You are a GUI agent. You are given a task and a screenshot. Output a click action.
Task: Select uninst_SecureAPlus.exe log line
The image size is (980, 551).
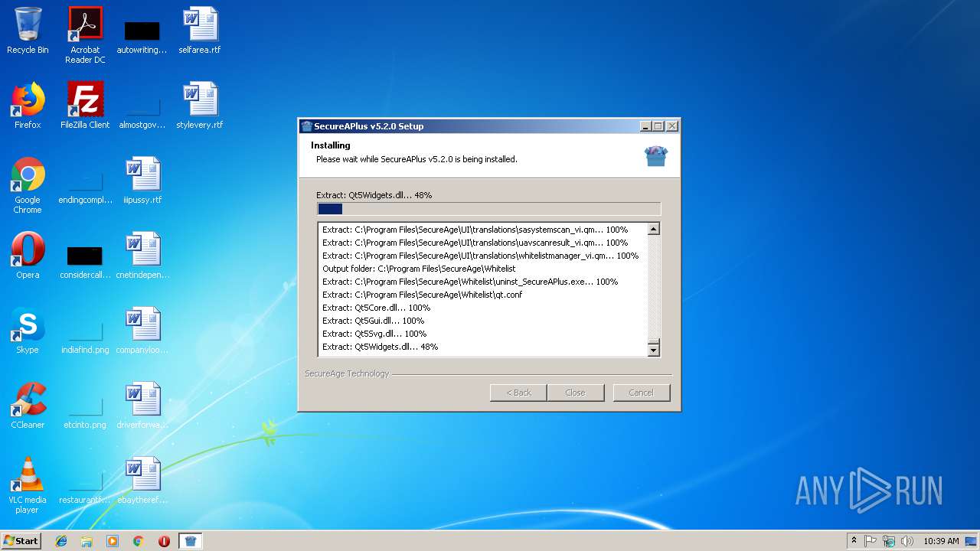(x=470, y=282)
